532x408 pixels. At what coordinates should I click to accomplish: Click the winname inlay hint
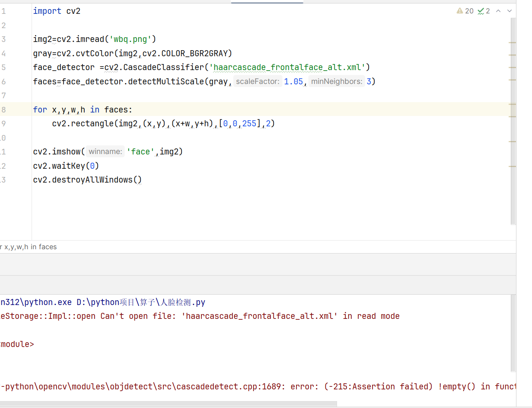point(105,151)
